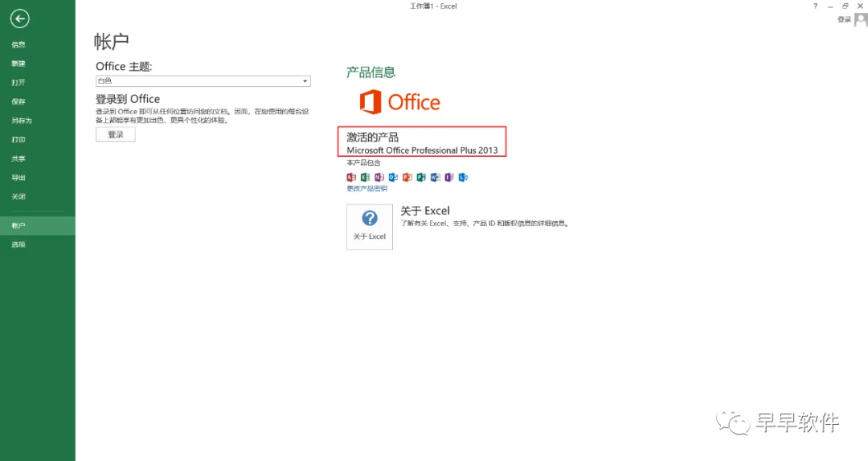Open the 共享 backstage tab
Image resolution: width=868 pixels, height=461 pixels.
point(18,159)
